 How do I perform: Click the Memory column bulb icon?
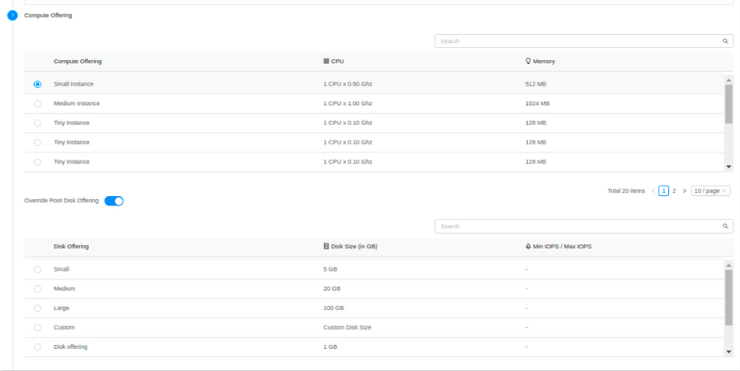528,61
